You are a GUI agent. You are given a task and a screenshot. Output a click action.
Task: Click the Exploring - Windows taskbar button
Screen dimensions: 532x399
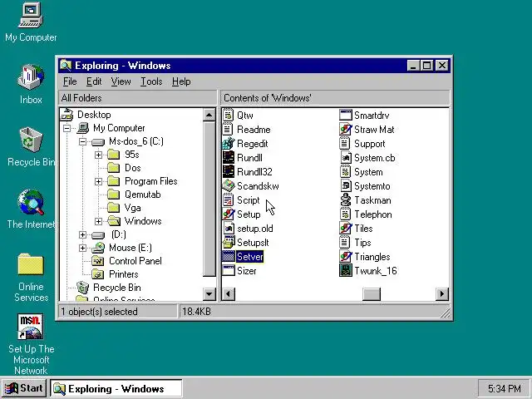[x=116, y=388]
